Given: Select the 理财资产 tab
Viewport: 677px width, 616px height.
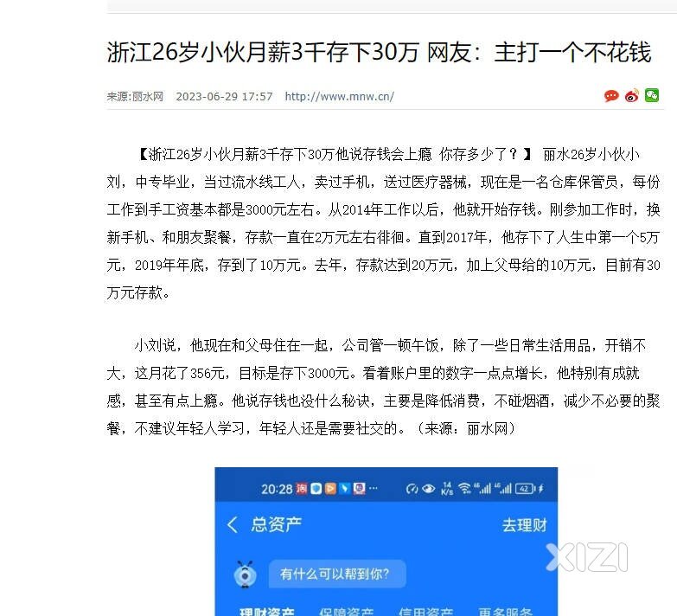Looking at the screenshot, I should click(x=267, y=612).
